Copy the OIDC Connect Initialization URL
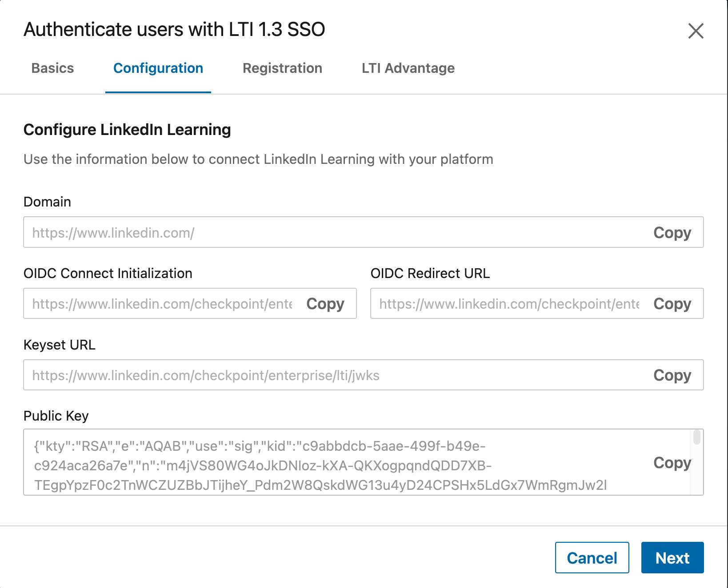Screen dimensions: 728x588 coord(325,304)
